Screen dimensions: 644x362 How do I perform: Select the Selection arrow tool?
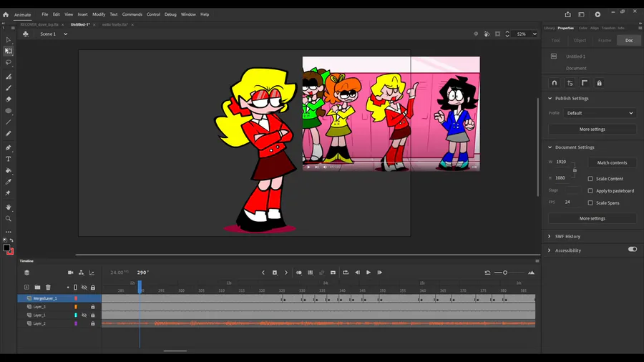pos(8,40)
